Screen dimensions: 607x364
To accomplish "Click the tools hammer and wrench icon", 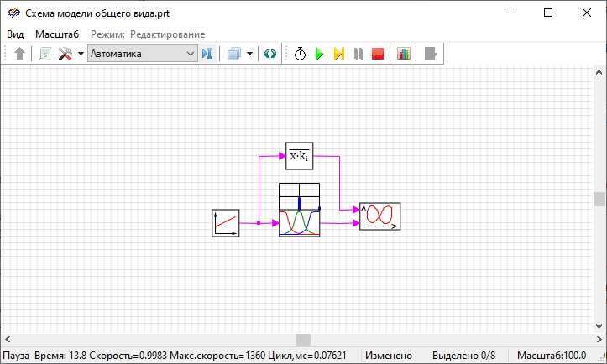I will (x=65, y=54).
